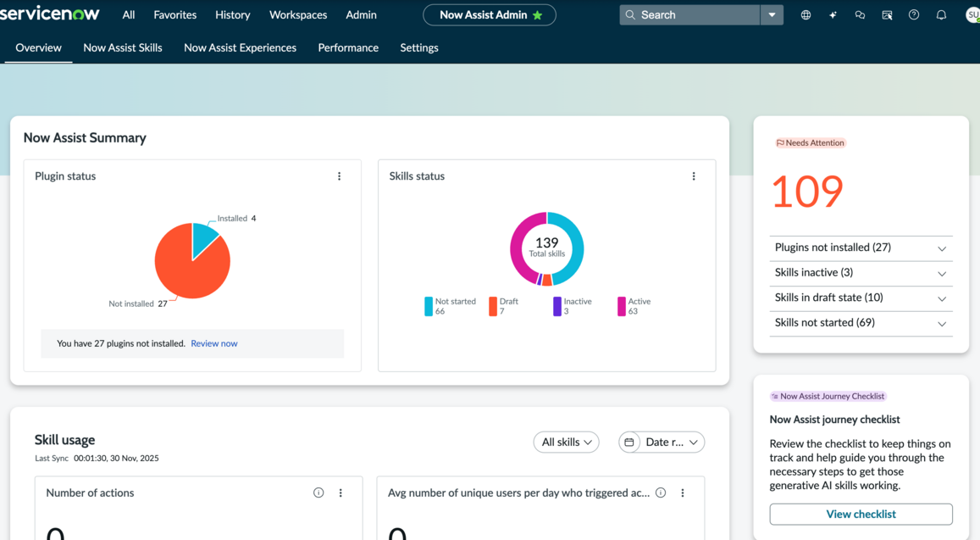The width and height of the screenshot is (980, 540).
Task: Open the Favorites menu
Action: click(175, 15)
